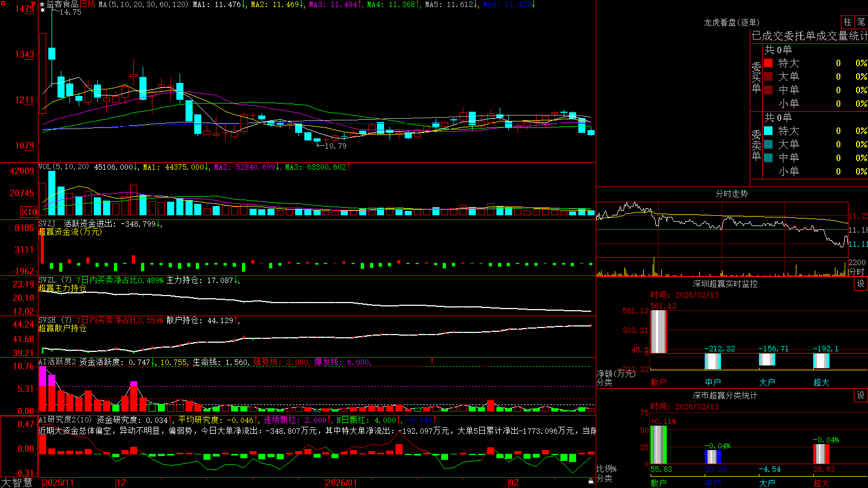Open the SVSH (7) indicator label

(55, 320)
